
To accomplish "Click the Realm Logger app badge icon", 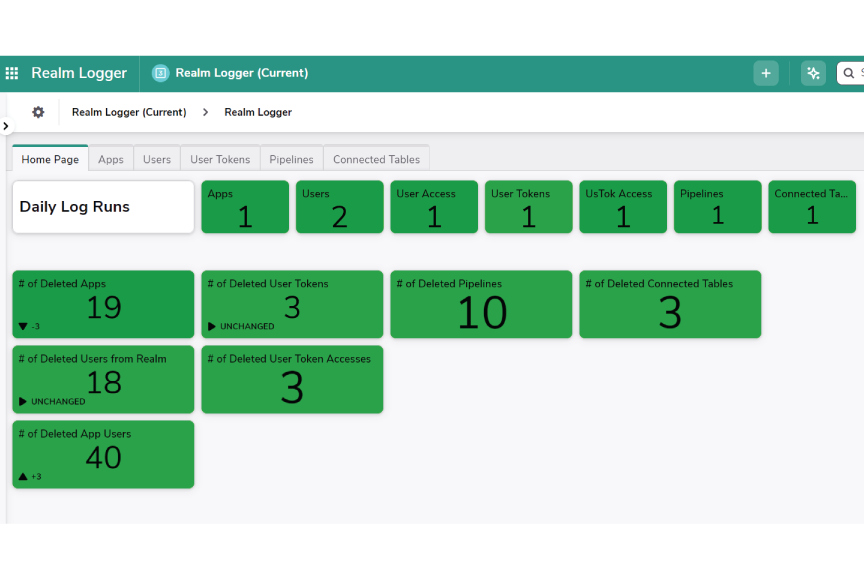I will (x=160, y=72).
